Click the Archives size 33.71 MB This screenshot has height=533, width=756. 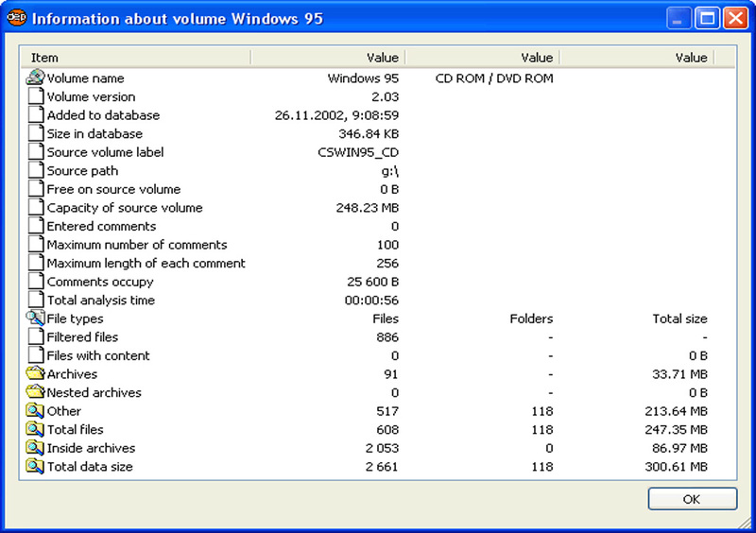click(x=679, y=374)
